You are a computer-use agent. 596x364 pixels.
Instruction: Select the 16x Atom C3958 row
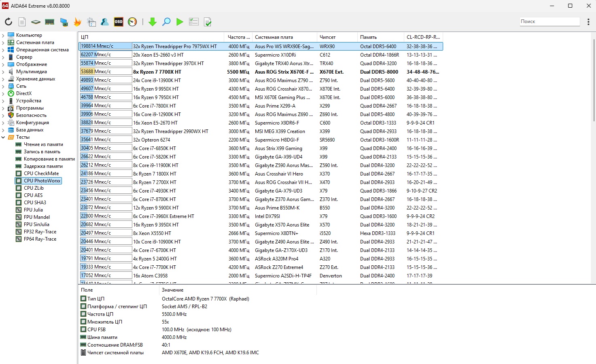coord(261,276)
